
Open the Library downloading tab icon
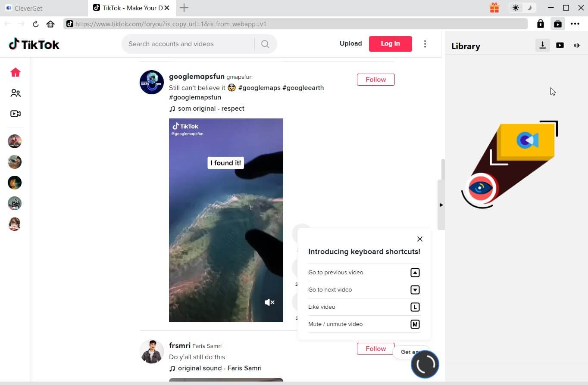coord(542,45)
